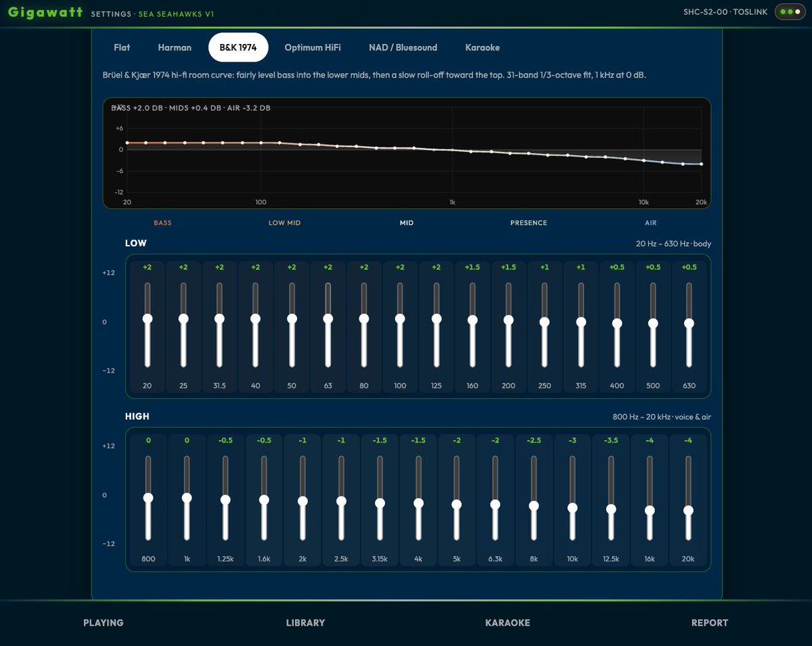The image size is (812, 646).
Task: Select the LOW MID band label
Action: 284,223
